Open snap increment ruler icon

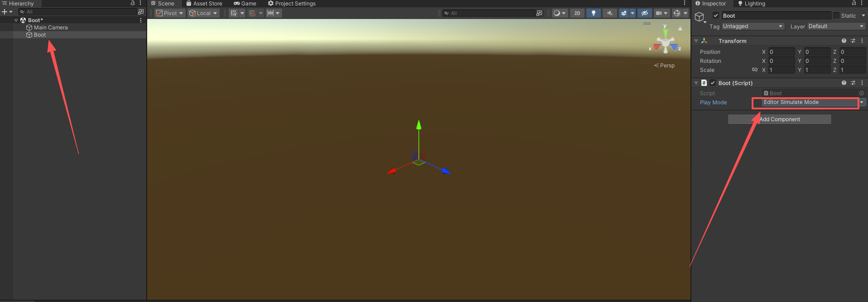pos(270,13)
